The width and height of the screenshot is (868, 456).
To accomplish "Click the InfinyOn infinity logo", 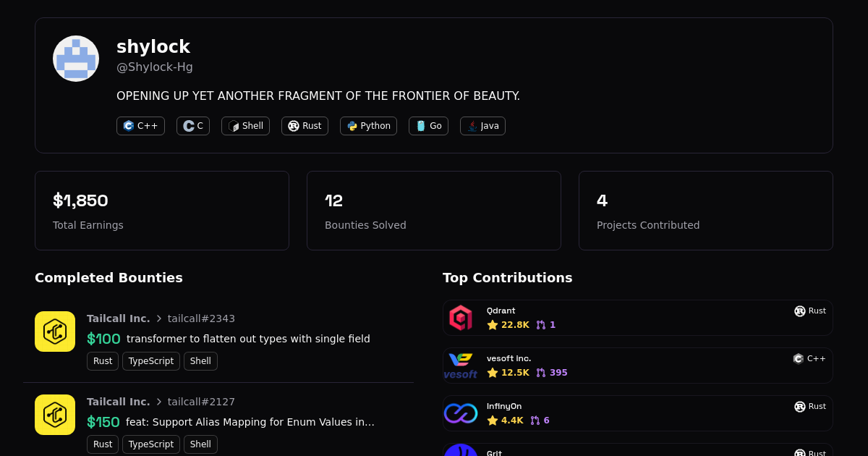I will pos(461,413).
